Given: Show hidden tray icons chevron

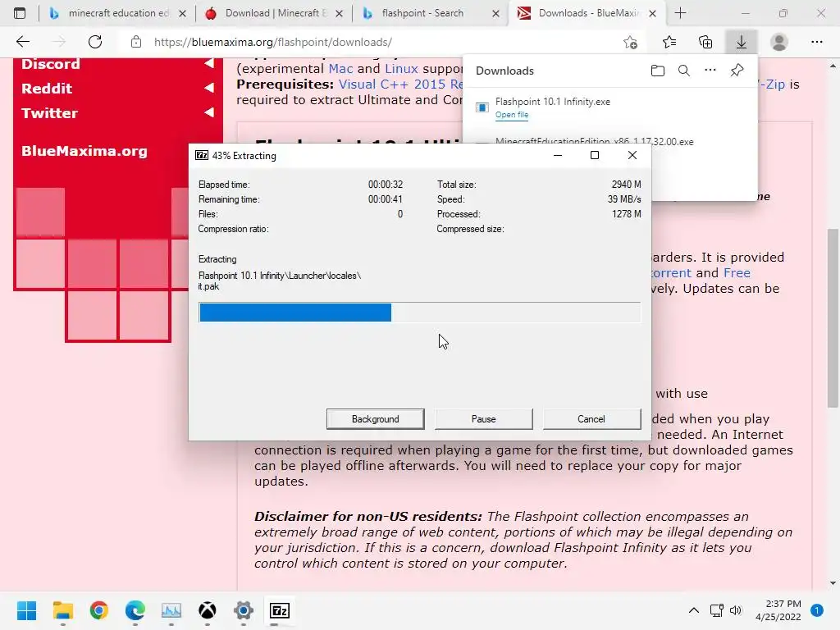Looking at the screenshot, I should pyautogui.click(x=694, y=610).
